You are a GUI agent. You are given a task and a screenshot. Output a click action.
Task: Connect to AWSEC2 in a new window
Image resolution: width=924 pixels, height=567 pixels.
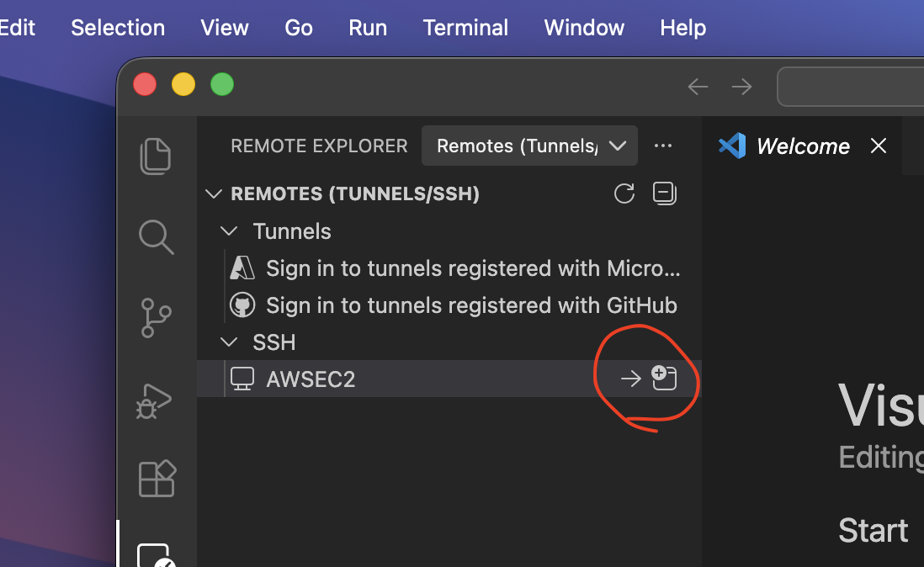pyautogui.click(x=664, y=378)
